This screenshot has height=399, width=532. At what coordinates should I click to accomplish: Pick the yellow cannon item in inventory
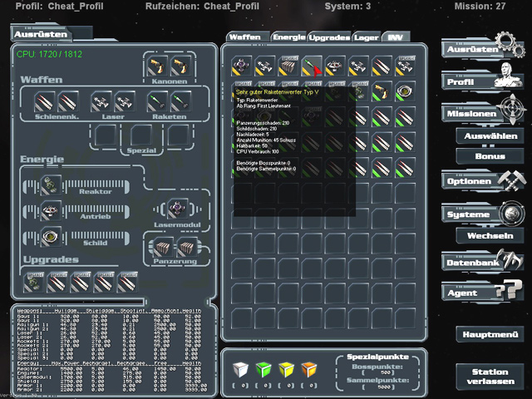pyautogui.click(x=382, y=91)
